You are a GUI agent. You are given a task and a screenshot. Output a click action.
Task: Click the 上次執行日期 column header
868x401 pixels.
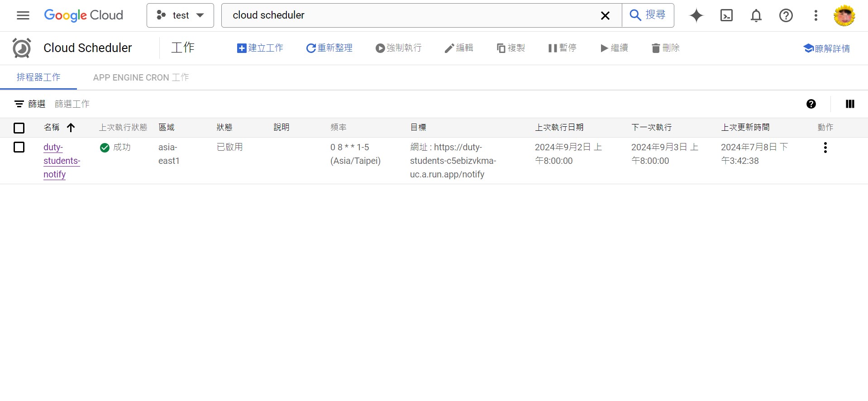pyautogui.click(x=559, y=128)
